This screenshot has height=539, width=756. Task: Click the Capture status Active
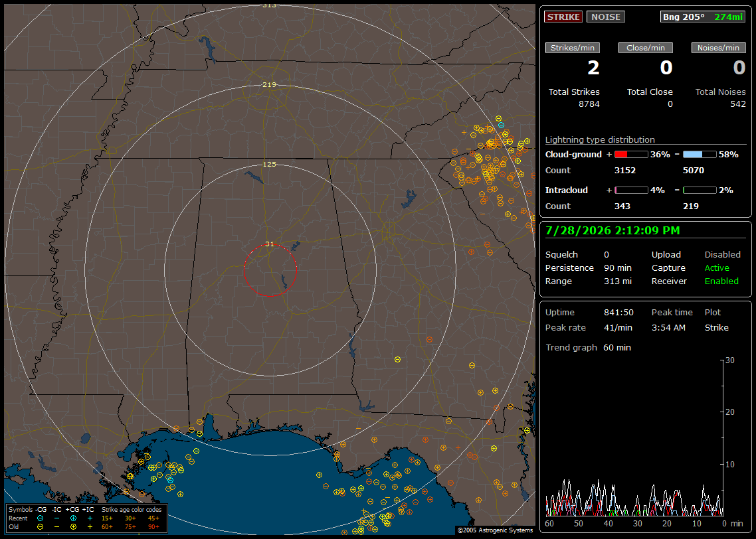[x=717, y=268]
